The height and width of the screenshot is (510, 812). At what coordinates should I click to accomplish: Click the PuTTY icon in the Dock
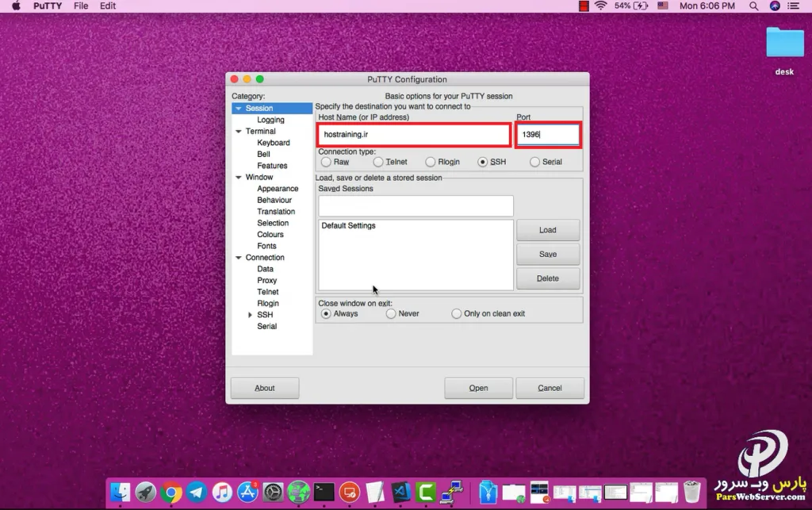point(451,492)
